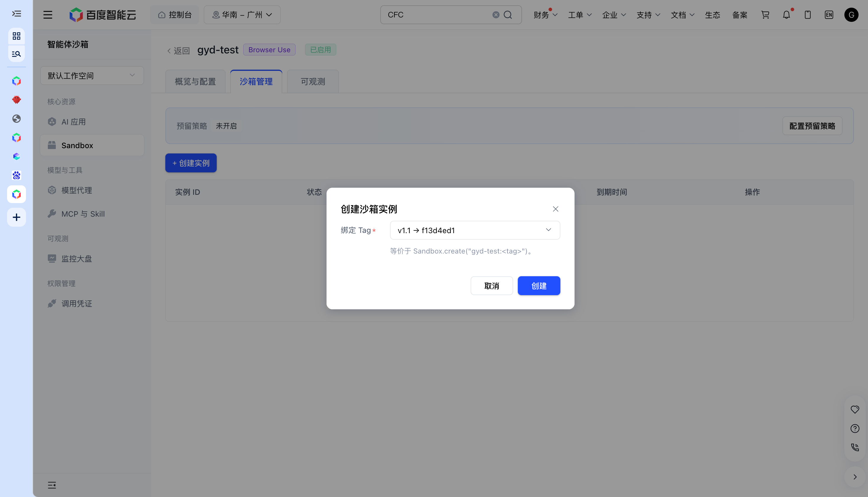This screenshot has width=868, height=497.
Task: Open the 控制台 console button
Action: (x=174, y=15)
